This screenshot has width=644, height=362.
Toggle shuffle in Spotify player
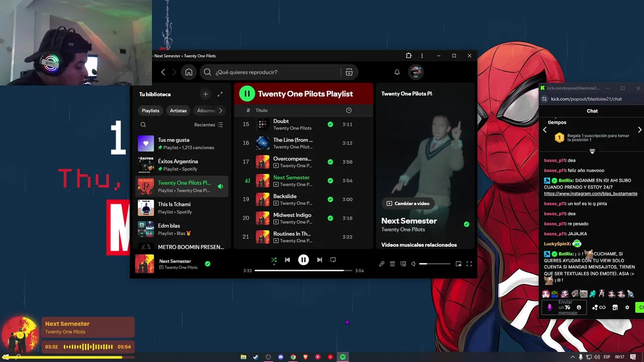[x=274, y=260]
